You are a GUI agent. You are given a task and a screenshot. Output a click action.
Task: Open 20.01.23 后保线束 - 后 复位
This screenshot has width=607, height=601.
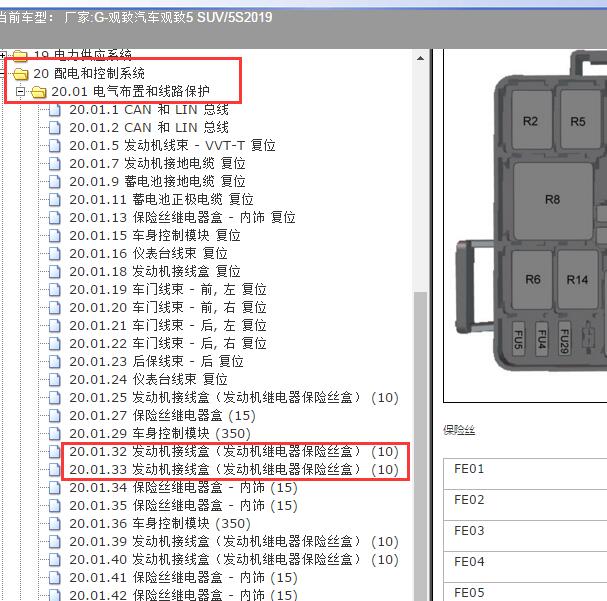tap(156, 361)
